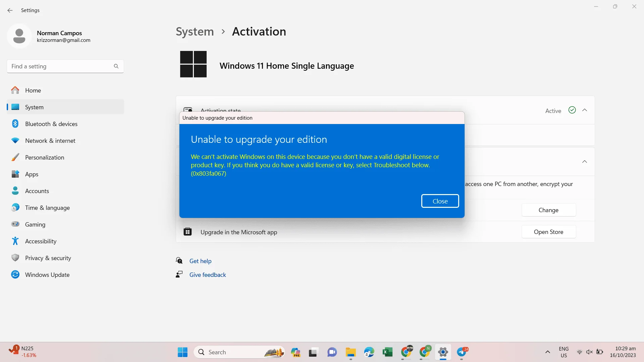This screenshot has width=644, height=362.
Task: Click the Accessibility figure icon
Action: 15,241
